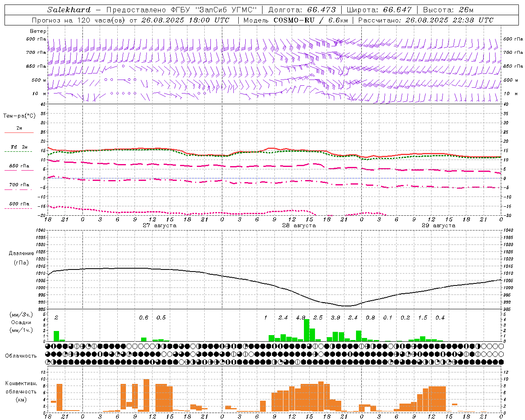Click the 29 августа date label
525x420 pixels.
coord(438,226)
